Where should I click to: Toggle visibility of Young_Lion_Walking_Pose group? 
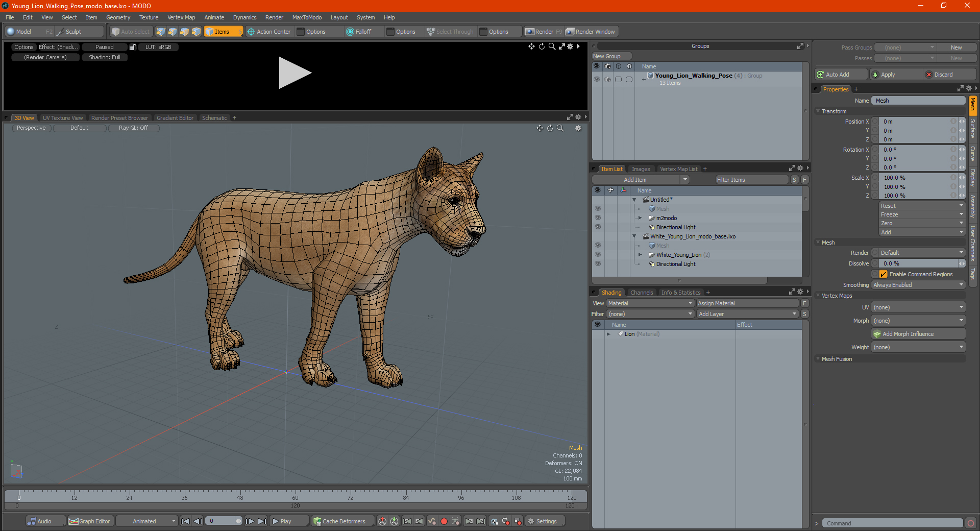pos(597,79)
